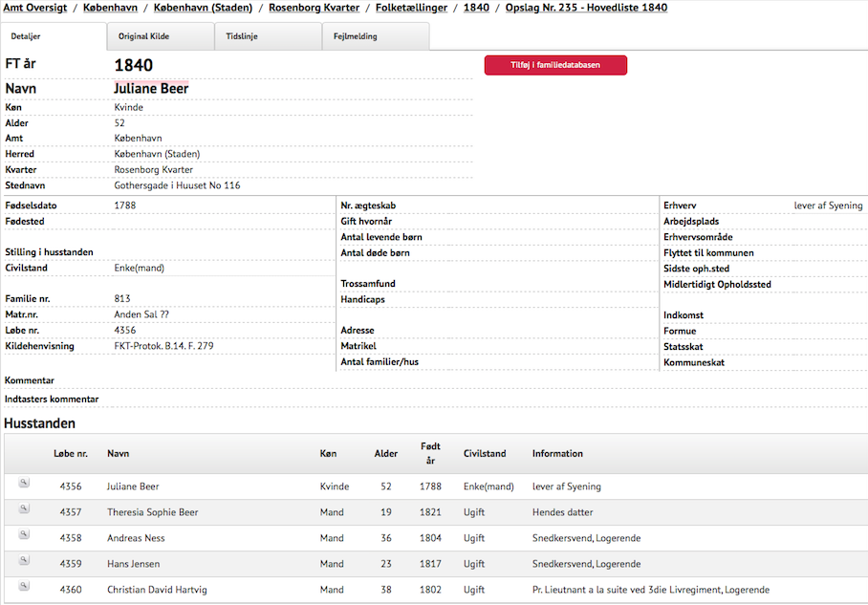Screen dimensions: 868x605
Task: Click magnifier icon for Christian David Hartvig
Action: click(x=24, y=587)
